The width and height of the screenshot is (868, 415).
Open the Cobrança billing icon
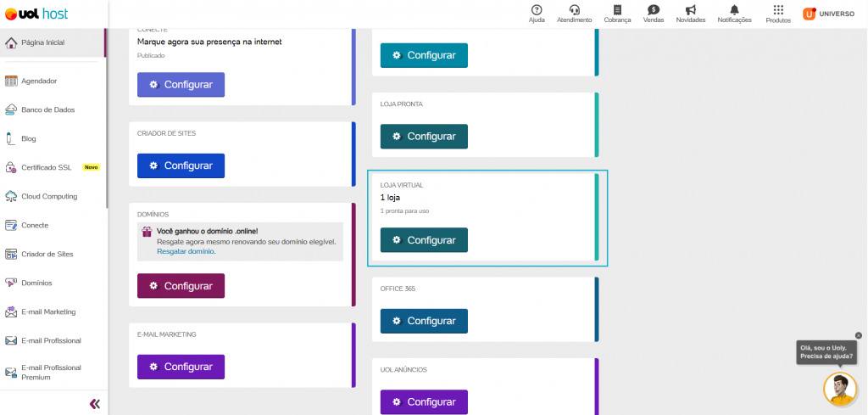click(x=617, y=10)
